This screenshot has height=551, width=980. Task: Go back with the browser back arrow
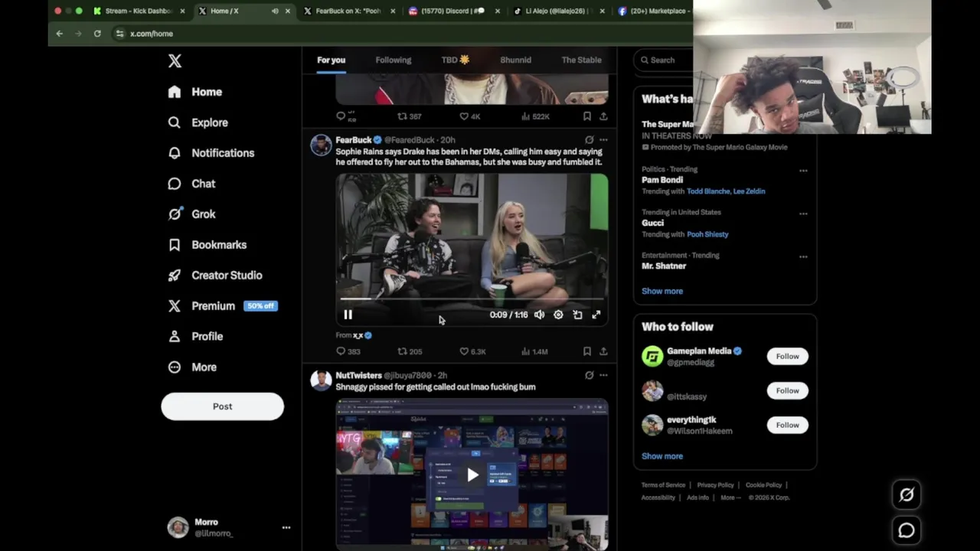click(59, 34)
